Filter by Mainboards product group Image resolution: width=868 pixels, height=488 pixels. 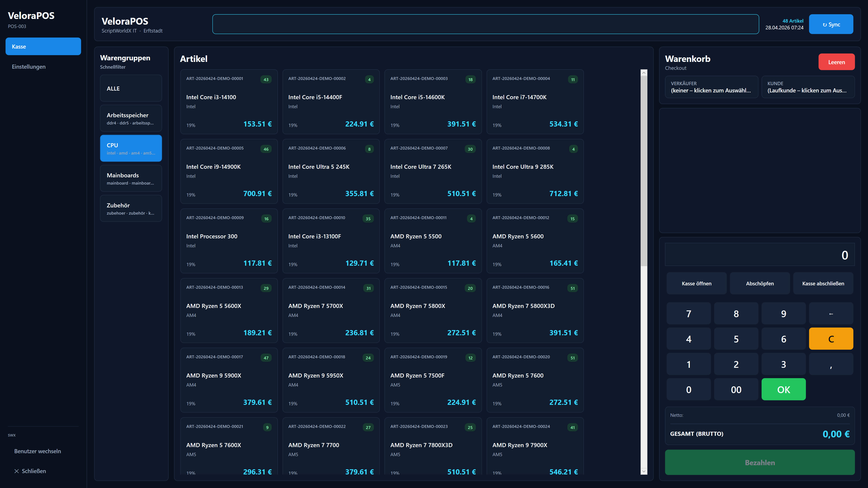131,178
